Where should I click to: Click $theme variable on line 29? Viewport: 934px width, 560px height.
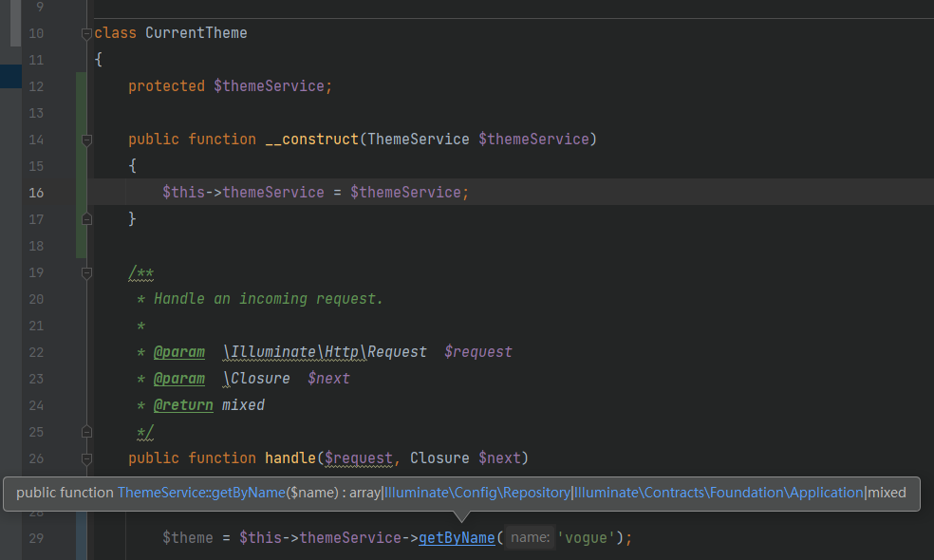pos(188,538)
